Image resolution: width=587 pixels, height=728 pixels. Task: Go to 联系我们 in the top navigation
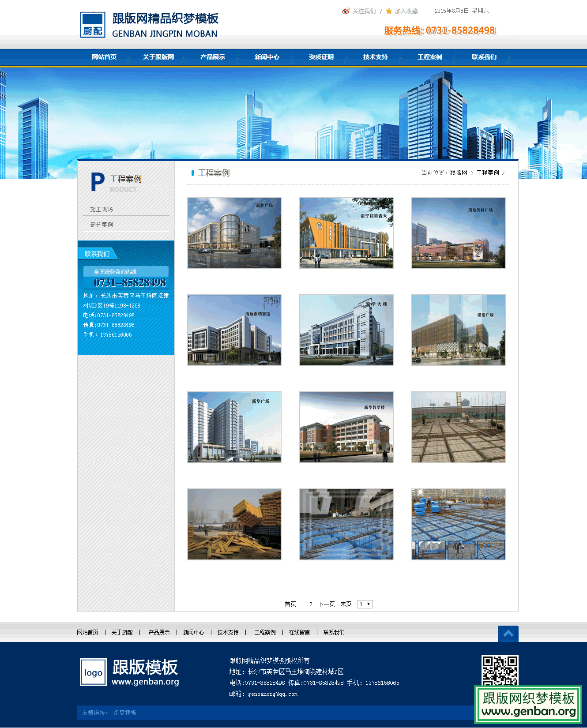[x=484, y=57]
